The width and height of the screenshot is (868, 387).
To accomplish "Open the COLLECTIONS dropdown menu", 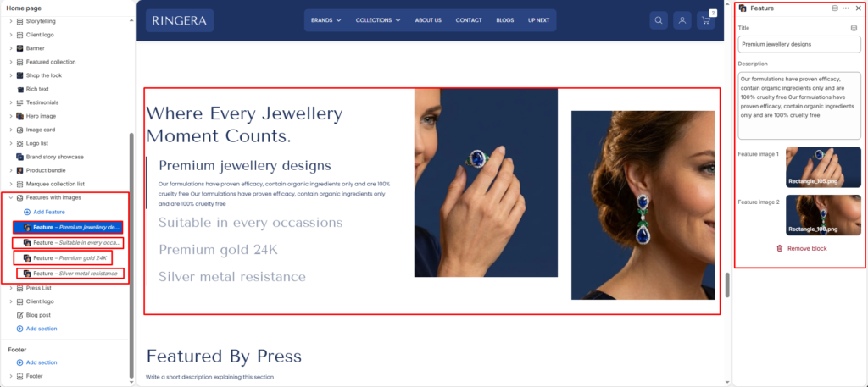I will pos(378,20).
